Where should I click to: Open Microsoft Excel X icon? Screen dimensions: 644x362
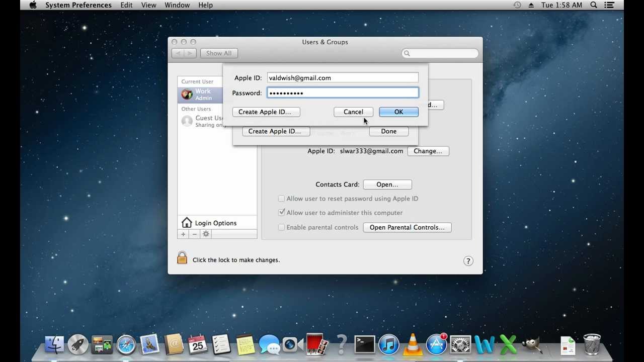tap(508, 345)
